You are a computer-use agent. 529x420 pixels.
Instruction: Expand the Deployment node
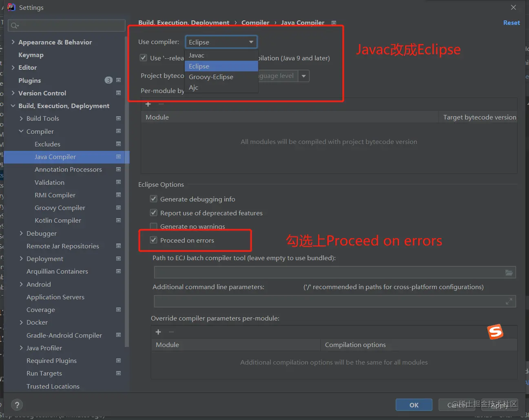pyautogui.click(x=21, y=259)
